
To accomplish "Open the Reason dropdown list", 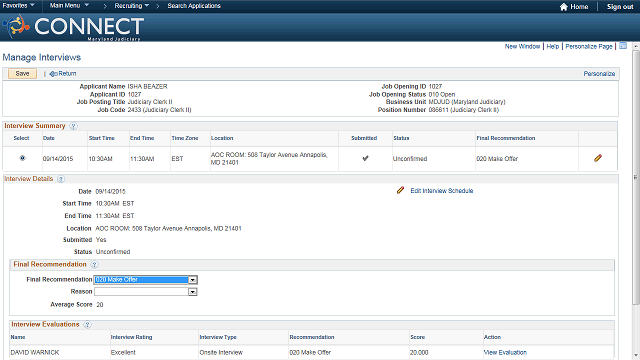I will pos(193,292).
